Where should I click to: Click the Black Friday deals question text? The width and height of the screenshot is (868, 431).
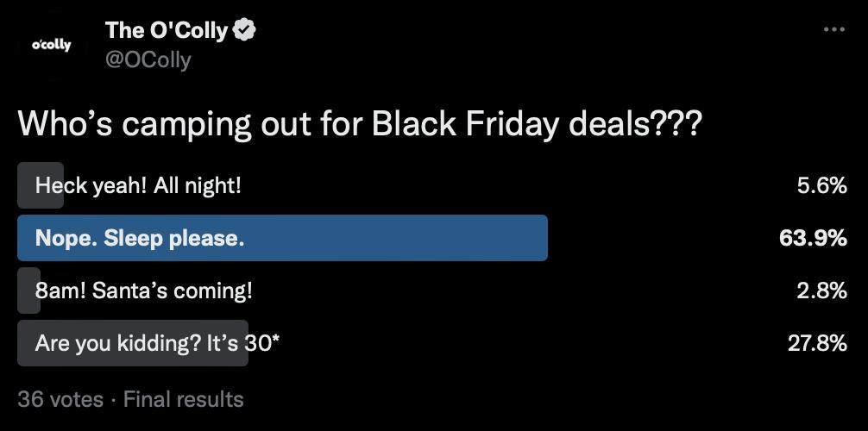361,124
